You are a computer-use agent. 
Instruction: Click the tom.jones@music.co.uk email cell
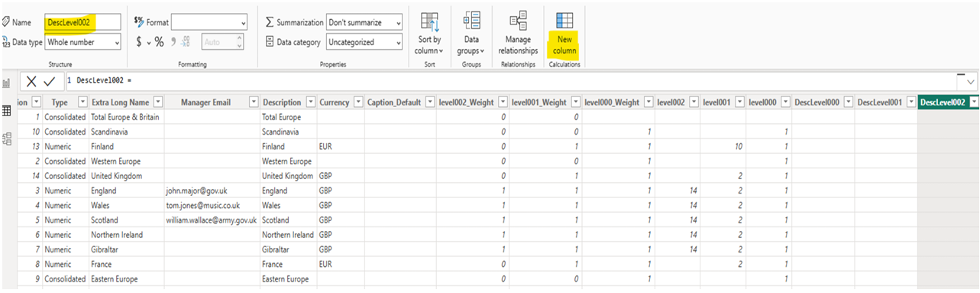pyautogui.click(x=212, y=205)
